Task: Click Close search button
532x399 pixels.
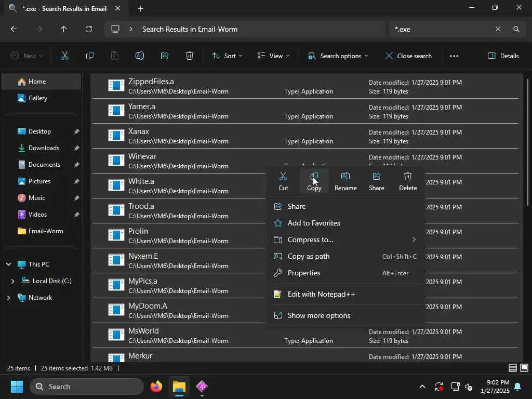Action: [x=408, y=56]
